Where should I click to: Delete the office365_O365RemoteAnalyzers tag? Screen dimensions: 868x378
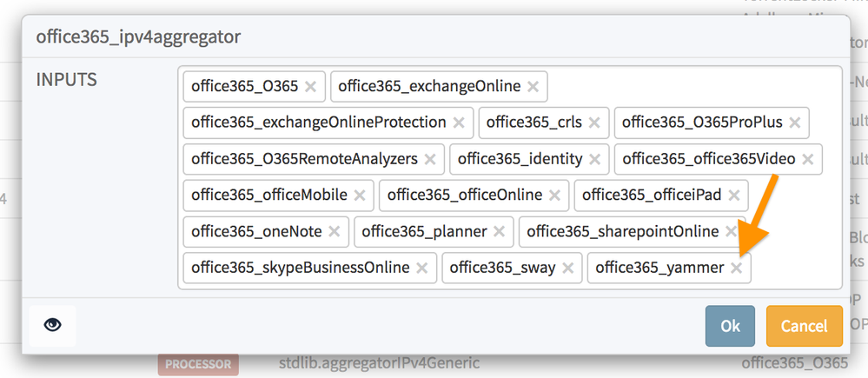pyautogui.click(x=429, y=160)
